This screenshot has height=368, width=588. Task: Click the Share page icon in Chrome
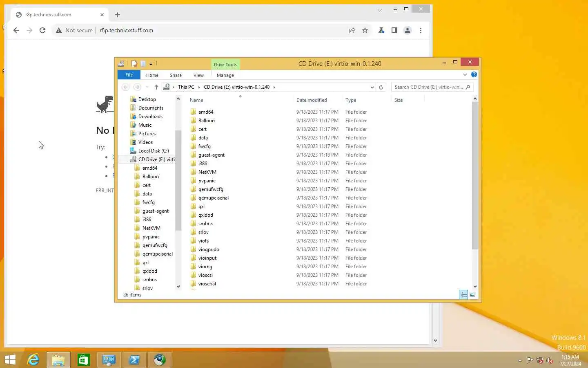(x=352, y=30)
